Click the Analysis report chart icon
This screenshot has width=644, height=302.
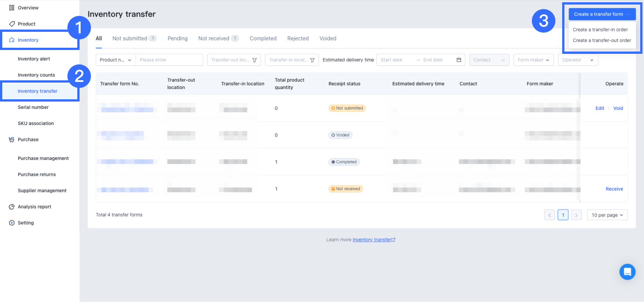[x=12, y=207]
